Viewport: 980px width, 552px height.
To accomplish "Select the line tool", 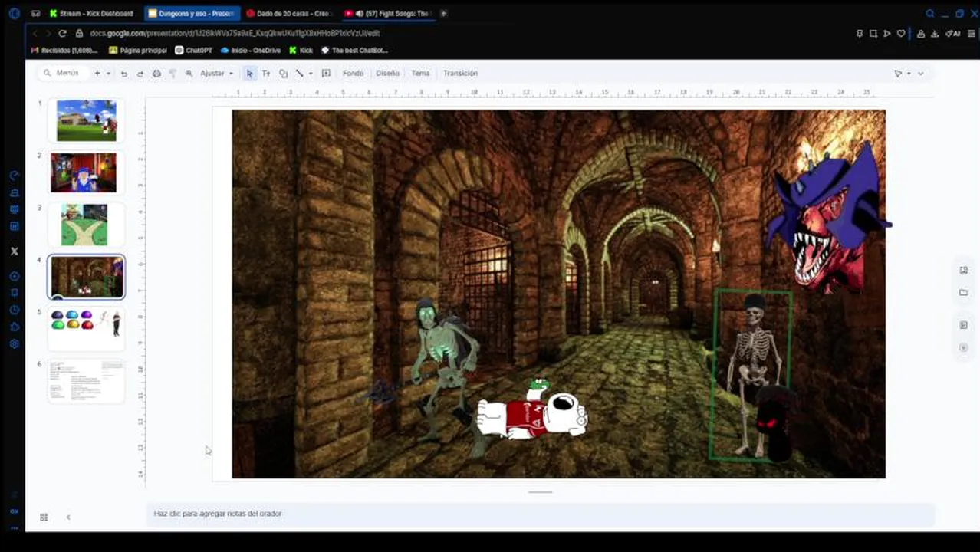I will pos(300,74).
